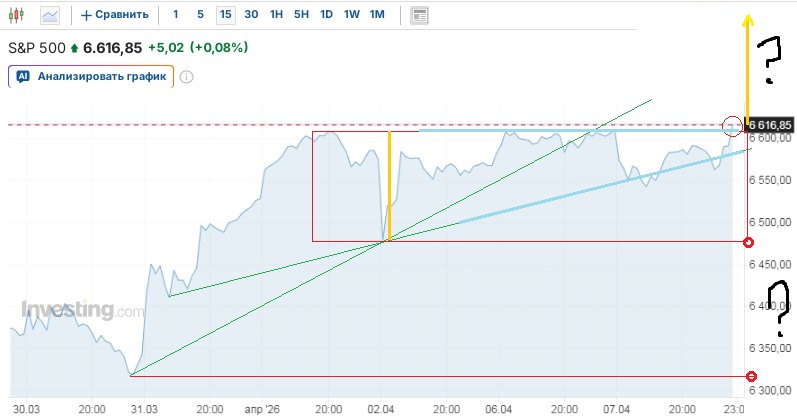The height and width of the screenshot is (419, 797).
Task: Click the chart layout/news panel icon
Action: pos(420,15)
